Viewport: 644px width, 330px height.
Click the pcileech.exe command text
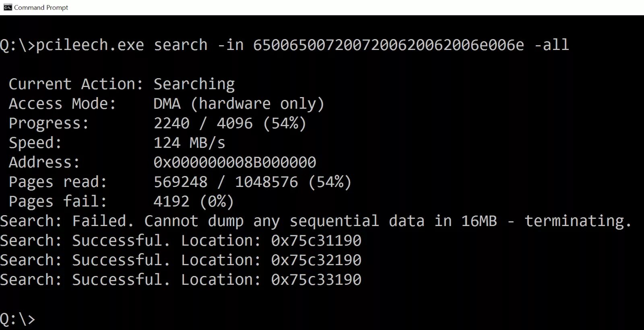click(90, 45)
